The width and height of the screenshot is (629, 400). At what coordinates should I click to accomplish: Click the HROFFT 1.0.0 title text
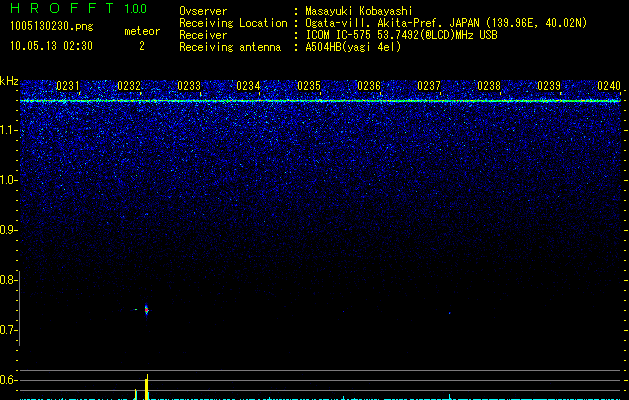coord(78,8)
